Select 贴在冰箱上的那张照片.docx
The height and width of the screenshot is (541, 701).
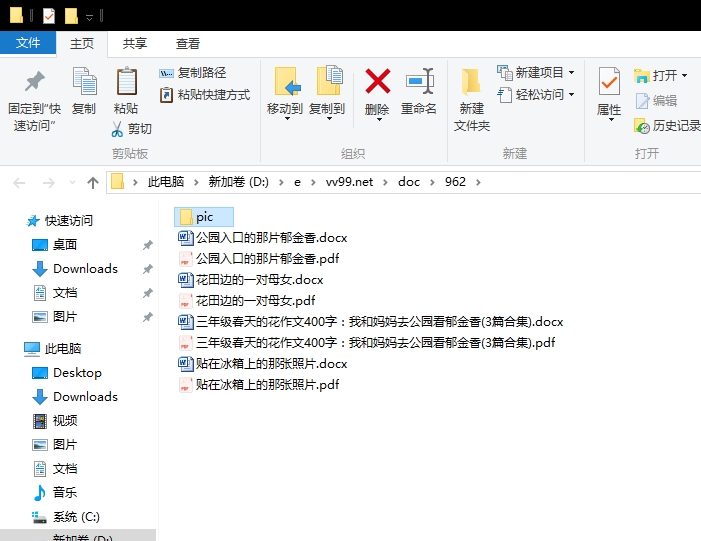[x=263, y=363]
